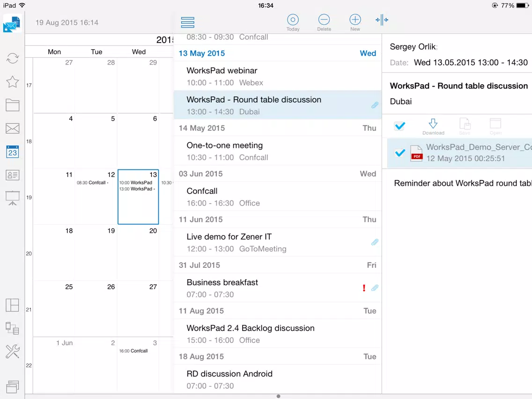The height and width of the screenshot is (399, 532).
Task: Open Business breakfast event
Action: pos(278,288)
